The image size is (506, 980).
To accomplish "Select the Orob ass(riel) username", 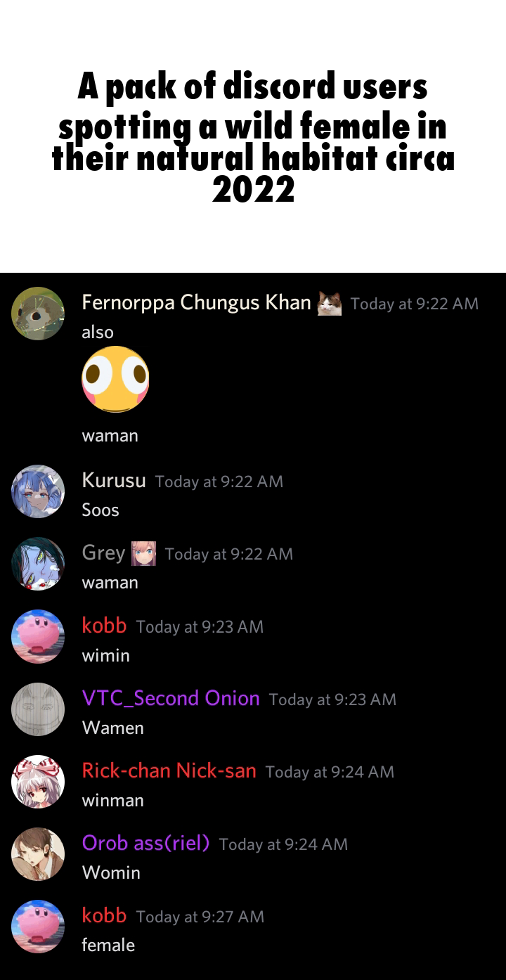I will pyautogui.click(x=145, y=842).
